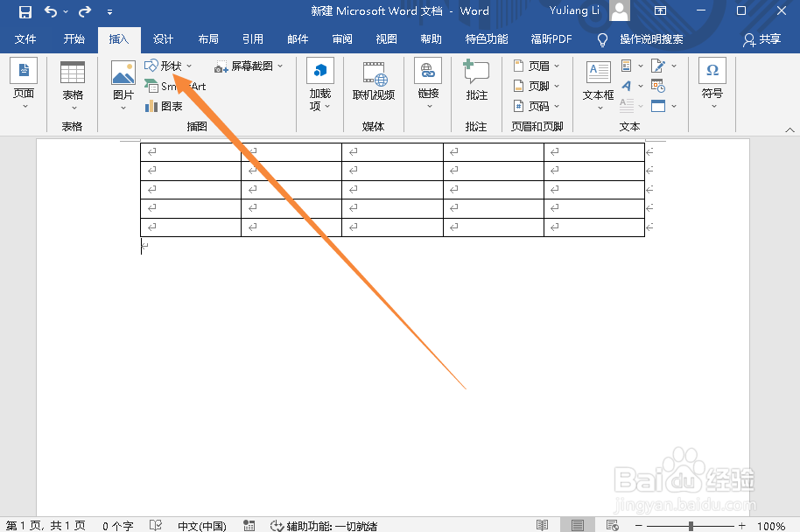Open the 页码 page number dropdown
Viewport: 800px width, 532px height.
point(537,106)
